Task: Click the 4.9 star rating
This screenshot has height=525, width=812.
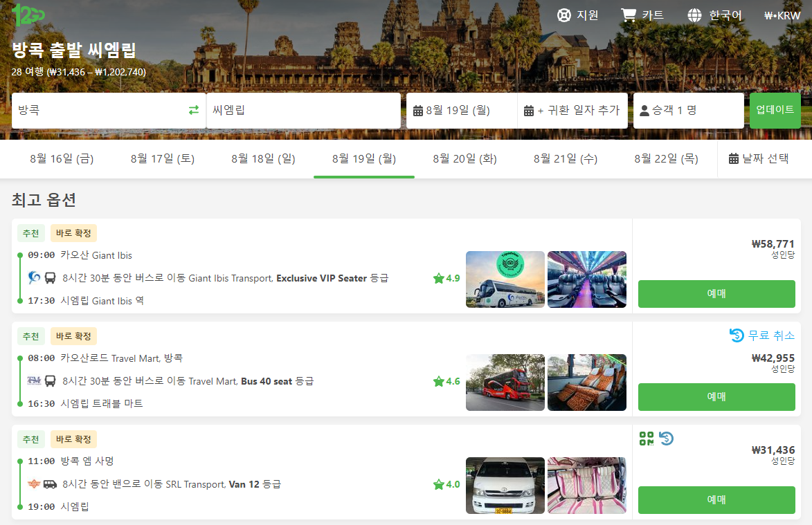Action: tap(446, 278)
